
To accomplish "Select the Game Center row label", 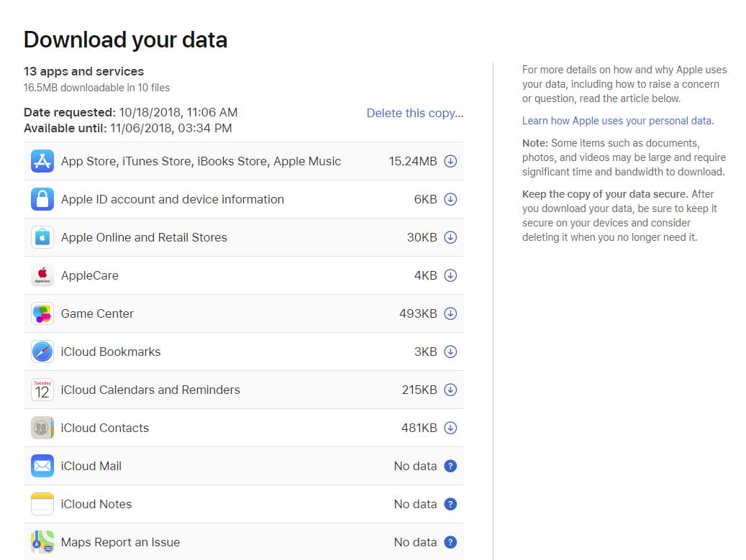I will pos(97,313).
